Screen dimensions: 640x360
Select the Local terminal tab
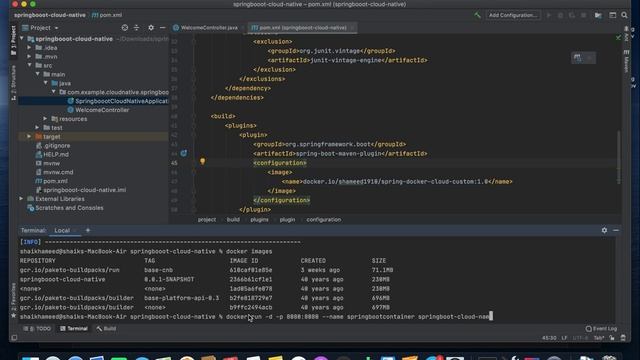pos(62,230)
